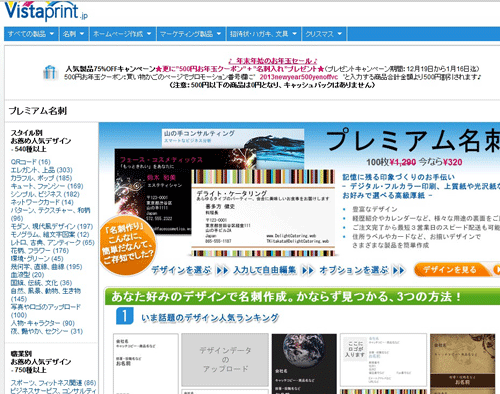
Task: Open 国旗、伝統、文化 (36) category
Action: [41, 283]
